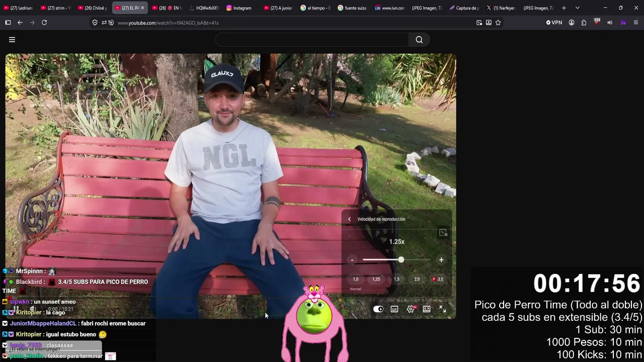Click the 'Velocidad de reproducción' title
Viewport: 644px width, 362px height.
tap(381, 219)
